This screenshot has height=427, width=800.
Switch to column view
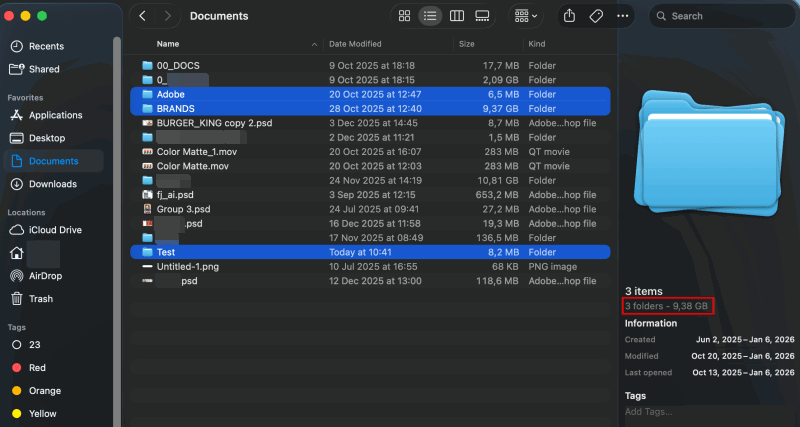click(x=457, y=16)
